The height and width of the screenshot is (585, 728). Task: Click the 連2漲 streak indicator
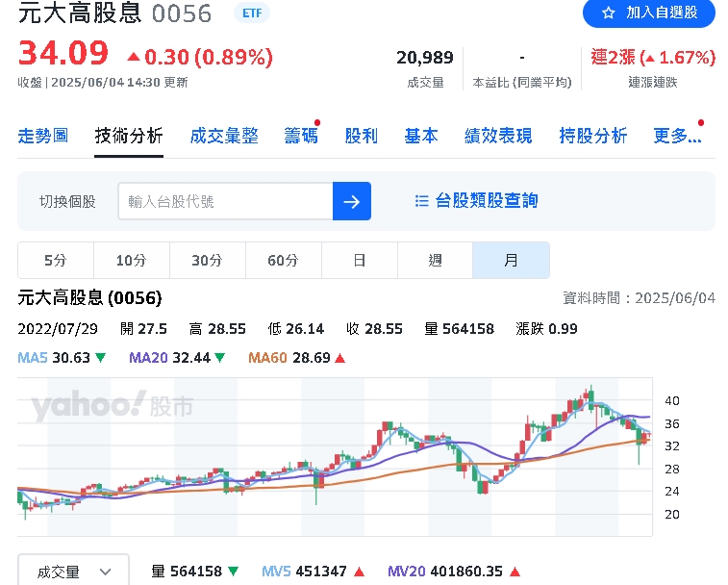pos(653,58)
